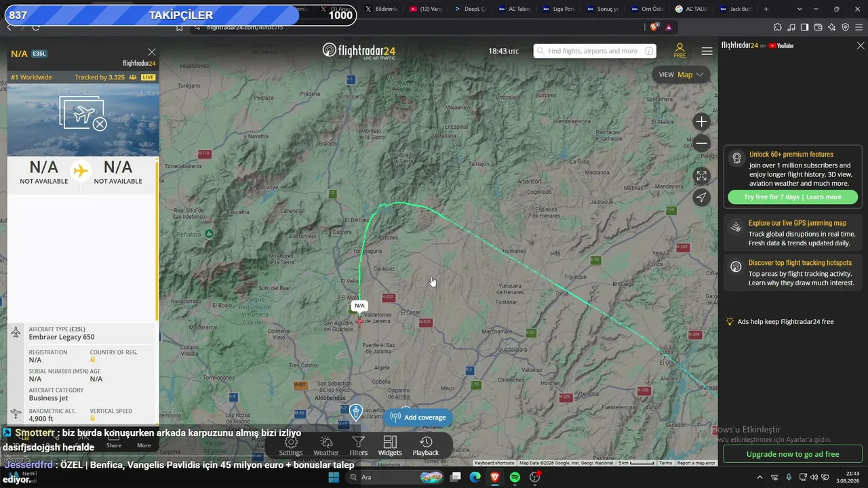
Task: Open Keyboard shortcuts link on map footer
Action: [494, 463]
